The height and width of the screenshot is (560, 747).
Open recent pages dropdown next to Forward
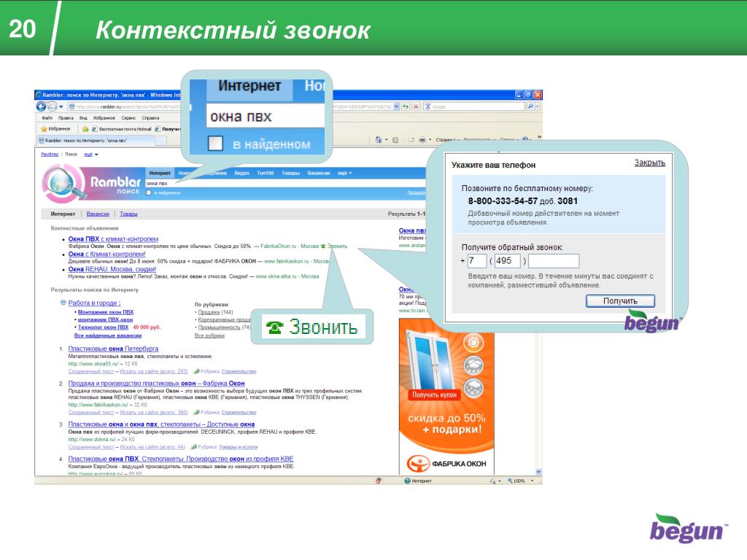[x=61, y=106]
